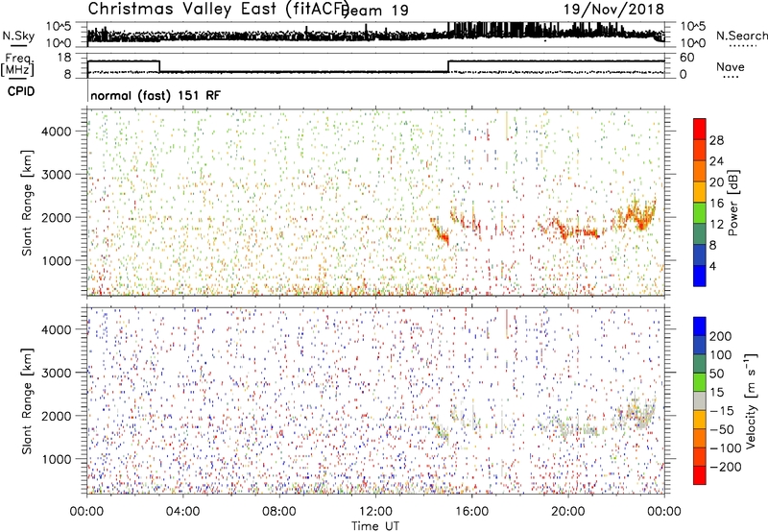The image size is (768, 532).
Task: Click the "Nave" legend label
Action: 730,67
